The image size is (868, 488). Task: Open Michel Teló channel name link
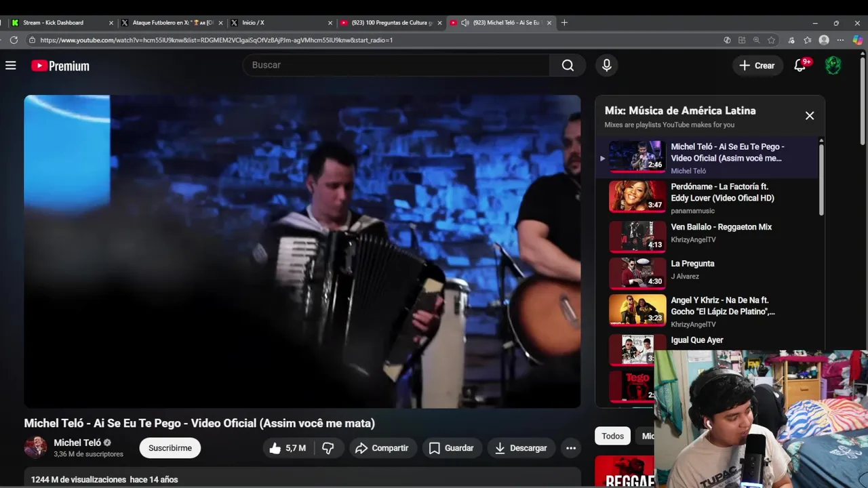[x=77, y=443]
